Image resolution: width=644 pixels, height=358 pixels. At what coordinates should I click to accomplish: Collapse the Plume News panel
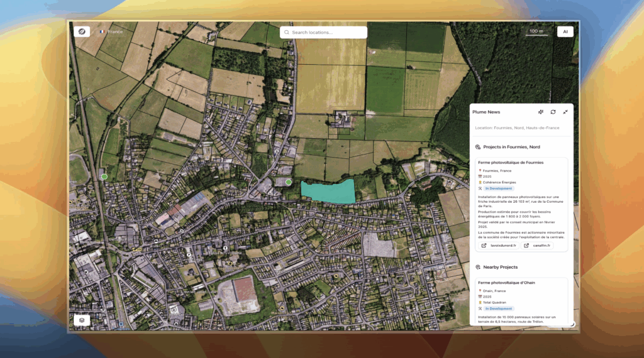[x=565, y=112]
